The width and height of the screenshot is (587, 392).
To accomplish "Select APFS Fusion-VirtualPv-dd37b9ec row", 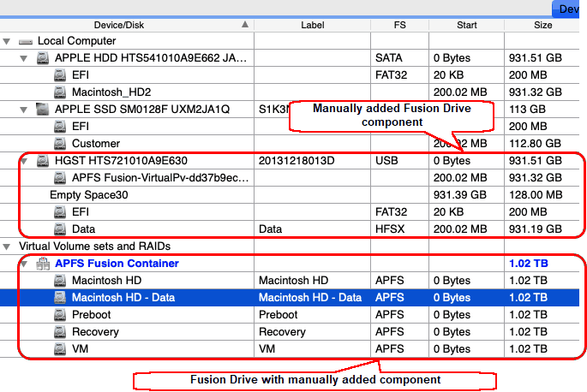I will point(290,178).
